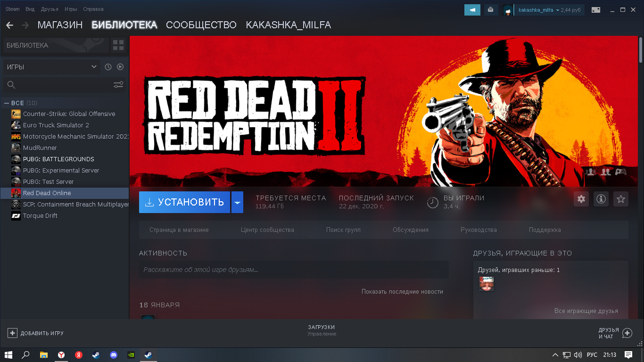Screen dimensions: 644x362
Task: Open the advanced filter options icon
Action: coord(118,85)
